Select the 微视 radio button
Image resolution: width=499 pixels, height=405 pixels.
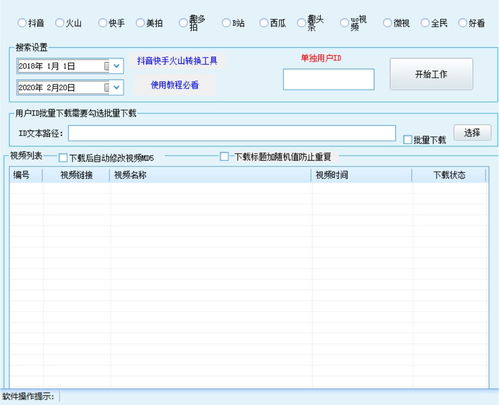(387, 23)
